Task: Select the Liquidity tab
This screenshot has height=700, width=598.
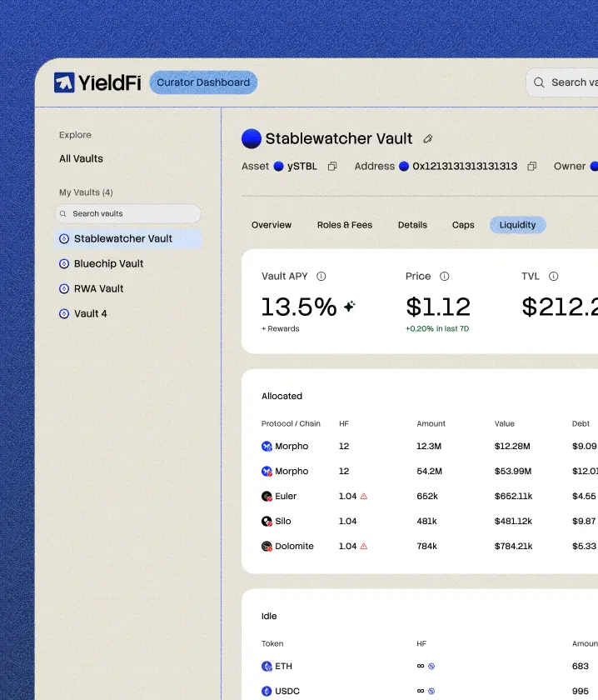Action: pyautogui.click(x=517, y=225)
